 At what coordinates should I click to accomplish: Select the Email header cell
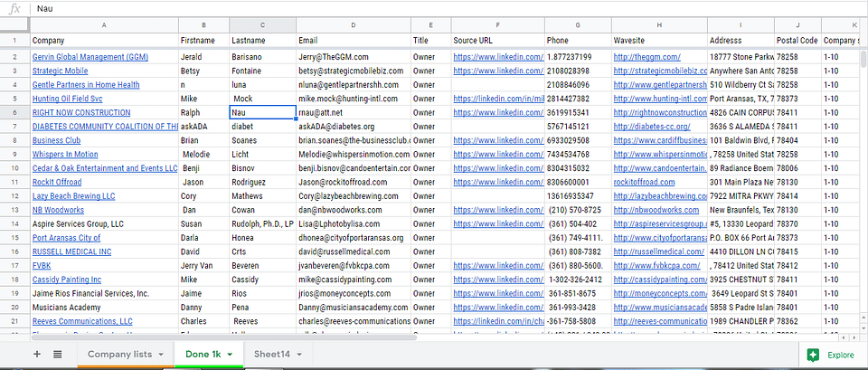(354, 41)
